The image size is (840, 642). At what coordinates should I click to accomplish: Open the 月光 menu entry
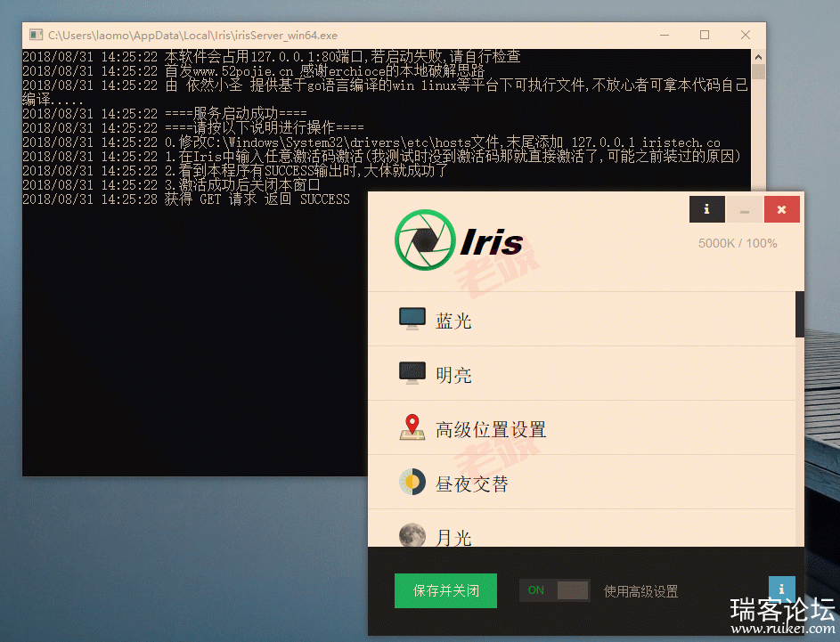pyautogui.click(x=582, y=529)
